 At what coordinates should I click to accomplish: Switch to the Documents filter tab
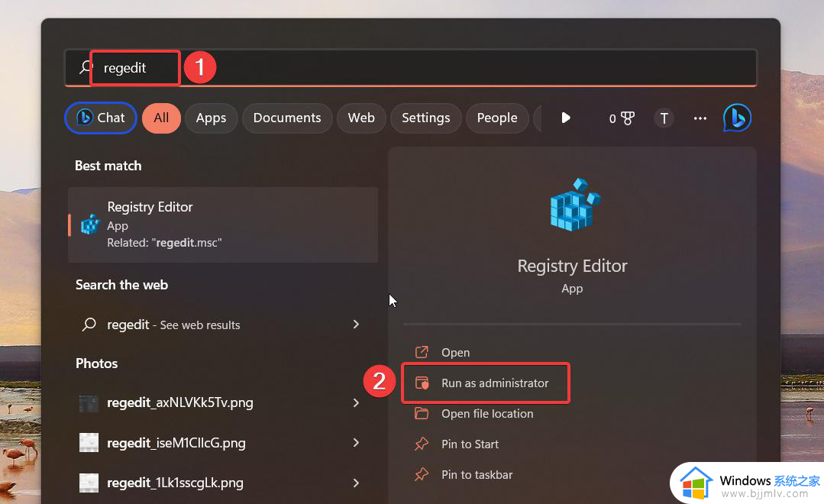tap(287, 118)
